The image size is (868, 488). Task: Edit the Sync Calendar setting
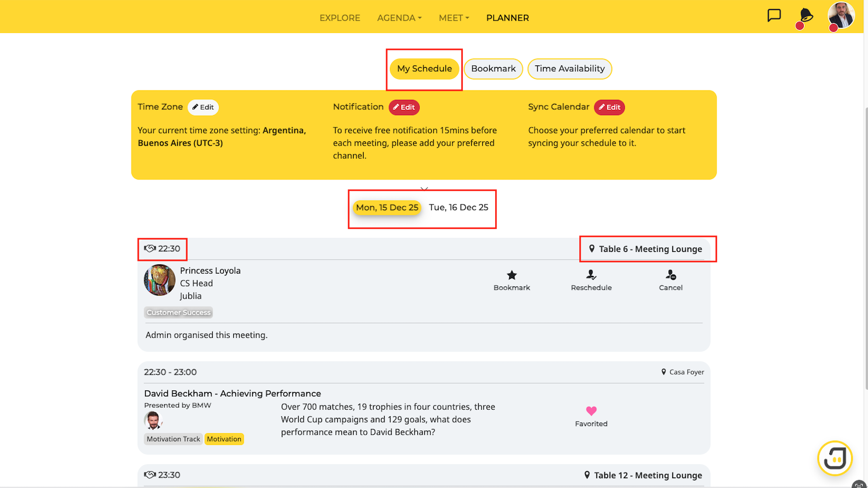pos(609,108)
